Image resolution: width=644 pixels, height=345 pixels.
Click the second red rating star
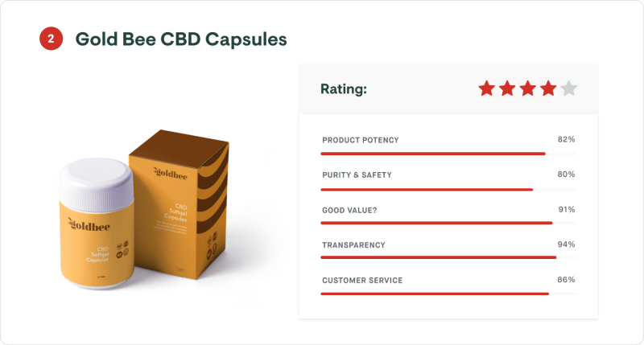(507, 88)
